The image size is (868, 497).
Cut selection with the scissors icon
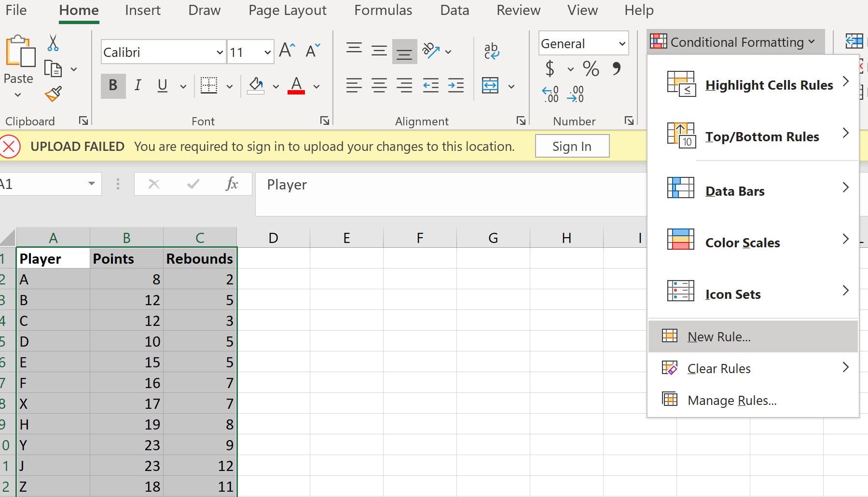pos(53,43)
